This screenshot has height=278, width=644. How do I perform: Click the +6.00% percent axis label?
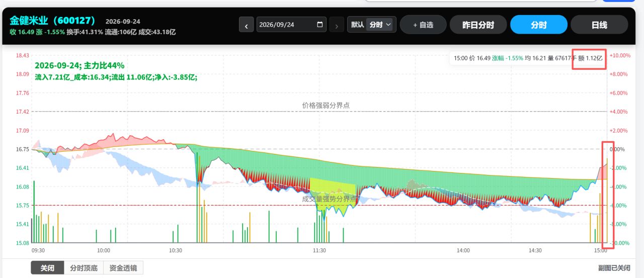tap(618, 93)
